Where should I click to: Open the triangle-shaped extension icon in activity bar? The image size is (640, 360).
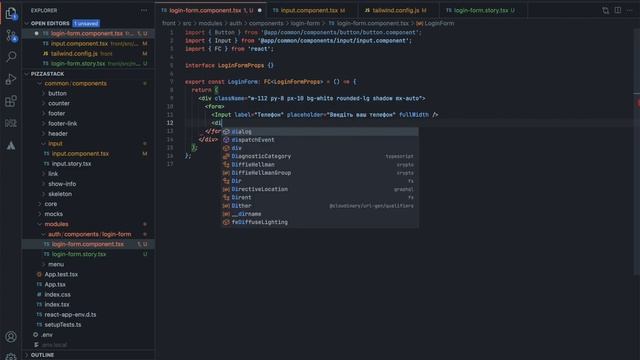(11, 145)
